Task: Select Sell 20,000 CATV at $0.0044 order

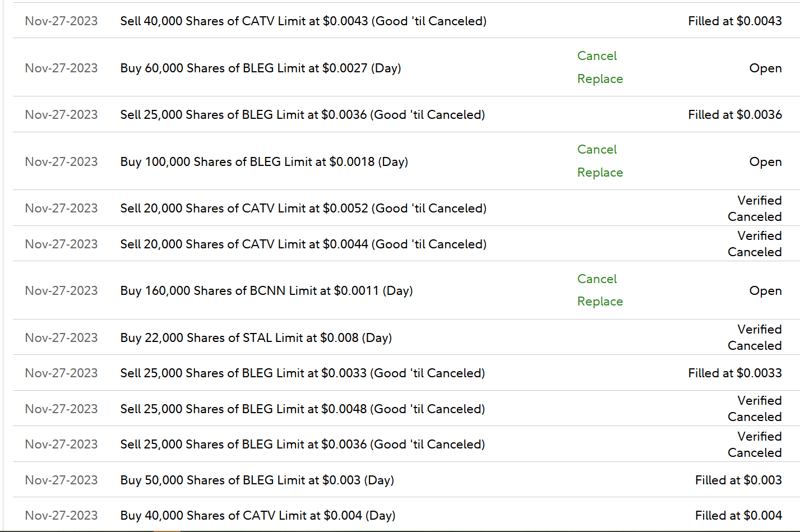Action: [x=303, y=244]
